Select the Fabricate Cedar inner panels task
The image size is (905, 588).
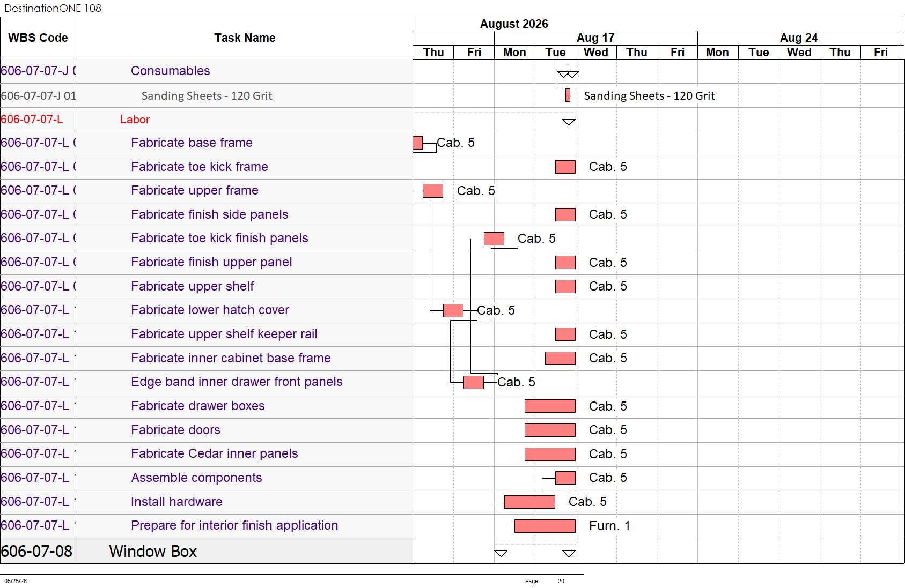[x=215, y=453]
